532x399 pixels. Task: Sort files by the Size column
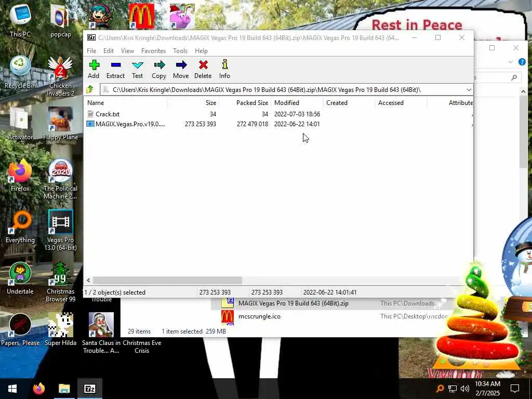click(x=193, y=103)
